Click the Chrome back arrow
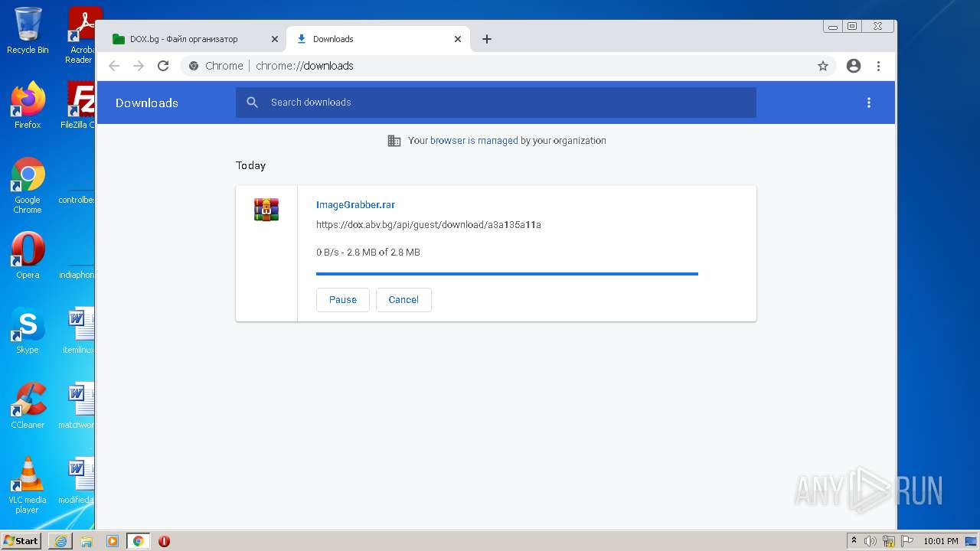The height and width of the screenshot is (551, 980). 114,66
